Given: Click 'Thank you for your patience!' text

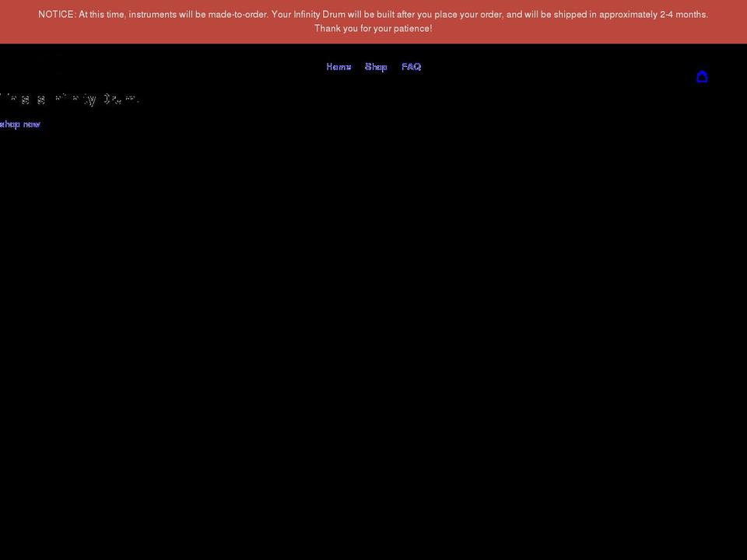Looking at the screenshot, I should [x=373, y=29].
